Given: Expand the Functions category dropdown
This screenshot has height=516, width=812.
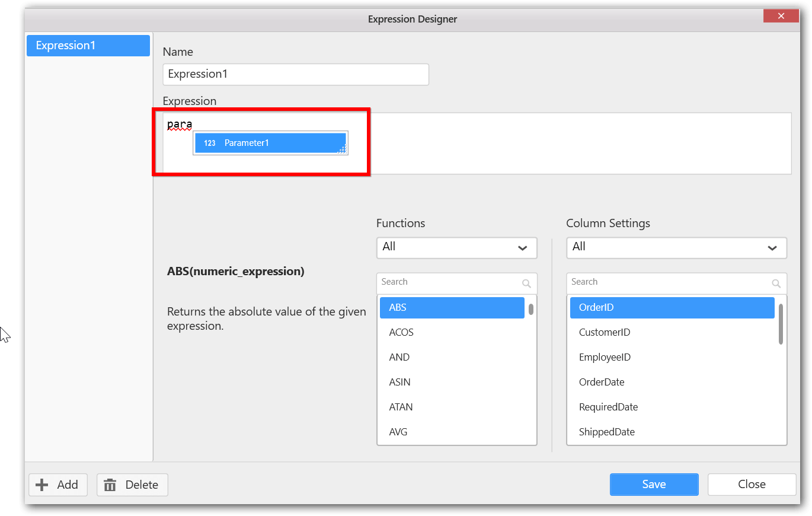Looking at the screenshot, I should (522, 248).
